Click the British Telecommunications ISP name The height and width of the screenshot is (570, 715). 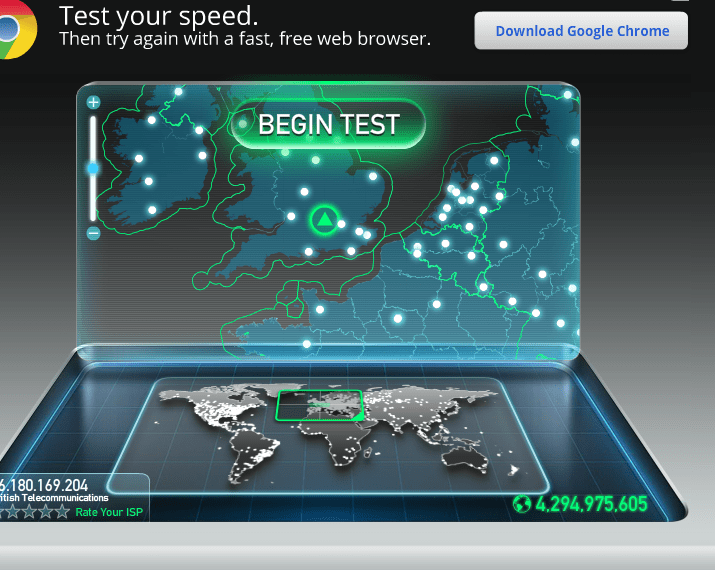tap(54, 497)
